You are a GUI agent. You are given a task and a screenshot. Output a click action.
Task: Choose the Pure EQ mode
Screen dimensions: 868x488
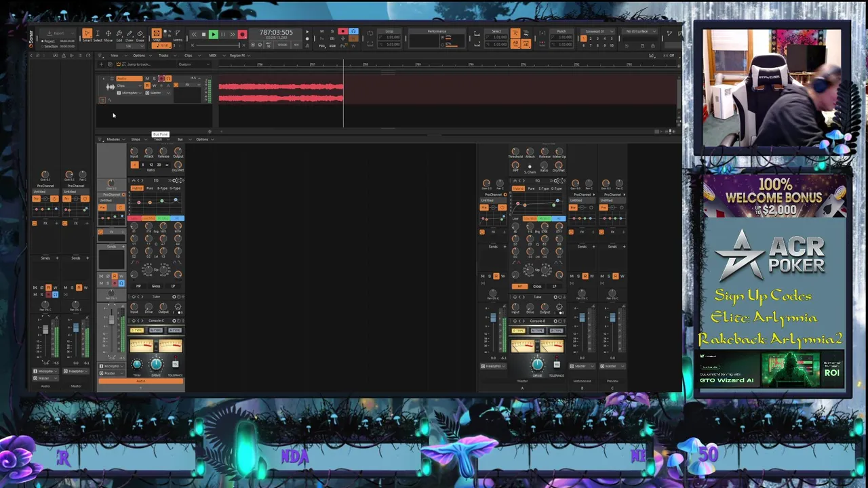tap(150, 188)
